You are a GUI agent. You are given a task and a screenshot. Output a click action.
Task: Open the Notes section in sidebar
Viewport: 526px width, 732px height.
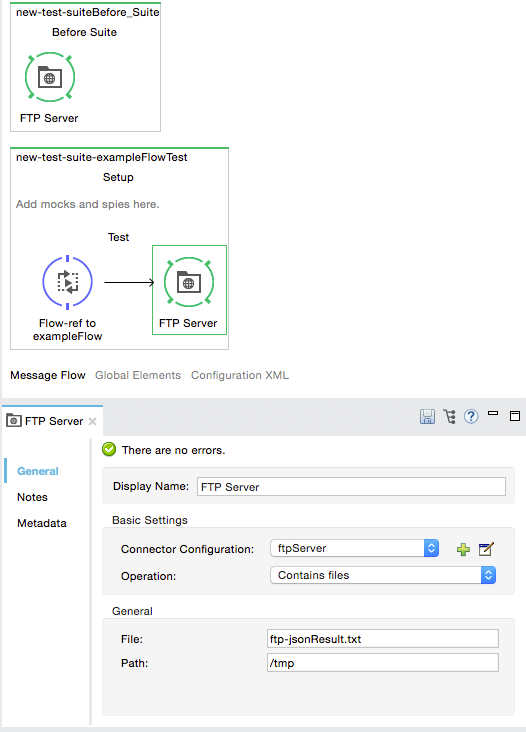tap(32, 497)
